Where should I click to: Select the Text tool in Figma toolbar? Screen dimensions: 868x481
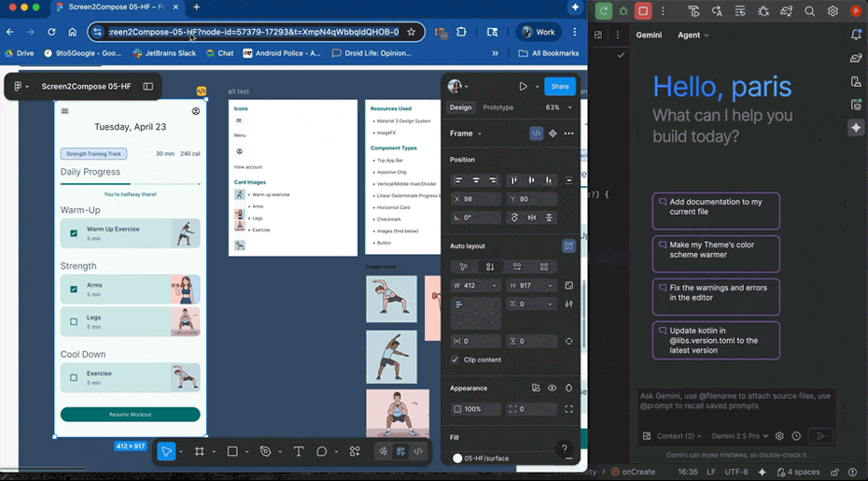tap(299, 452)
